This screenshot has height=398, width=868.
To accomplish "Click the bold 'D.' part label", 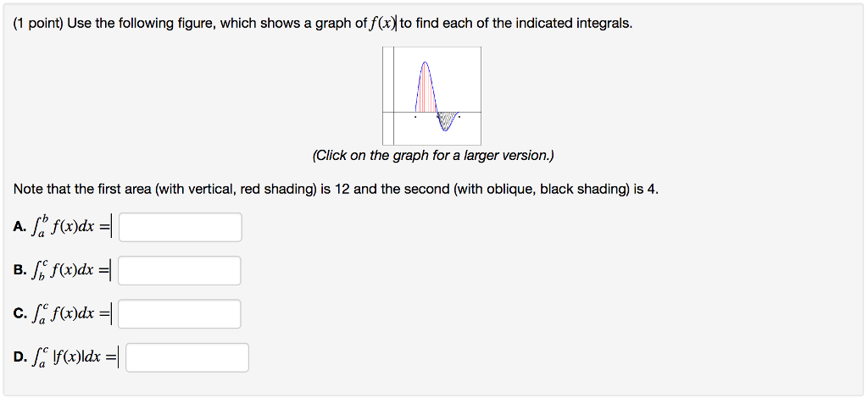I will click(19, 357).
